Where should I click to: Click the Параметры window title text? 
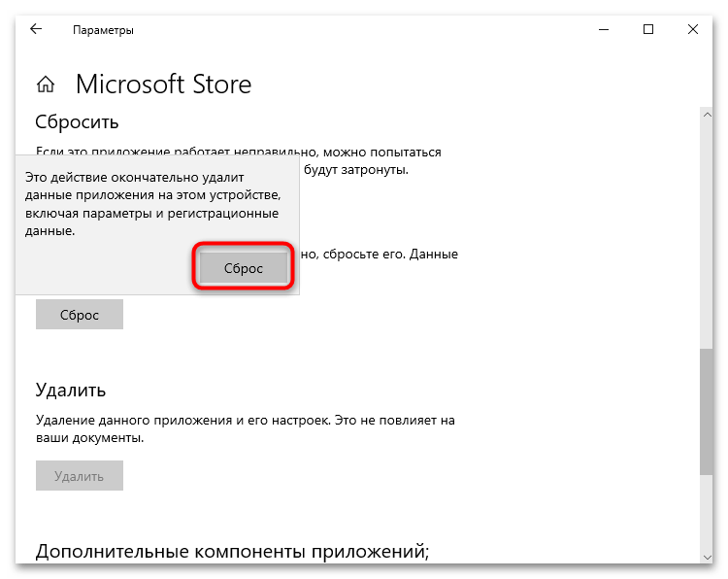tap(103, 30)
